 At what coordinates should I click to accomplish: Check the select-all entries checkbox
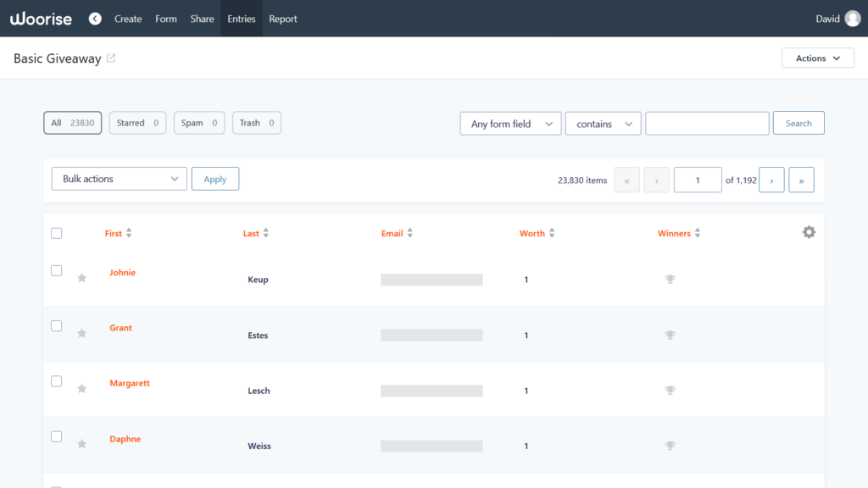pos(56,232)
